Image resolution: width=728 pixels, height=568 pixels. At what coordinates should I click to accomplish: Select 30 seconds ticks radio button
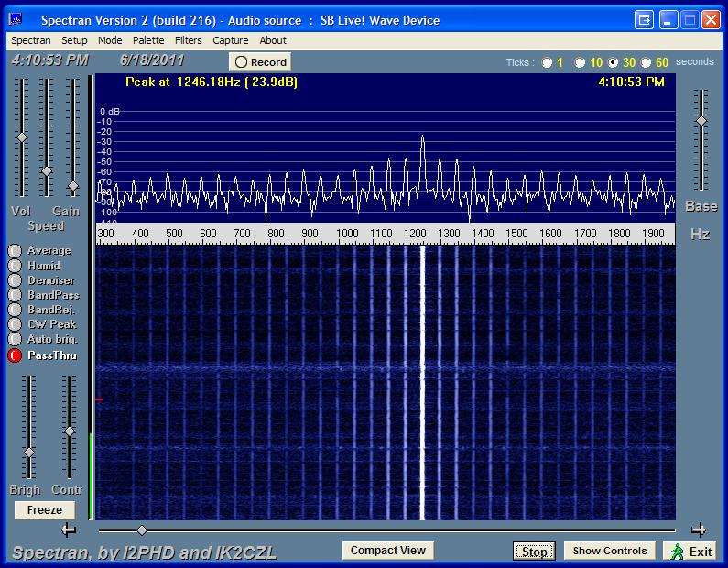pos(613,62)
